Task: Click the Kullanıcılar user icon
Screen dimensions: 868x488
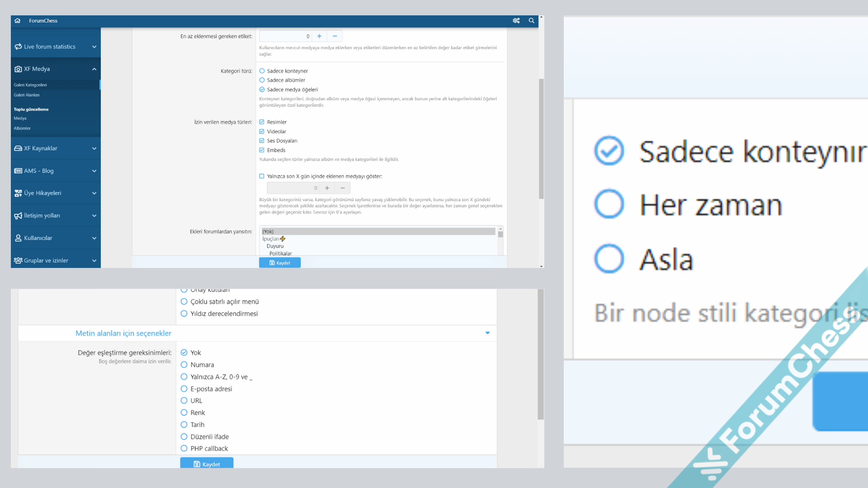Action: tap(18, 238)
